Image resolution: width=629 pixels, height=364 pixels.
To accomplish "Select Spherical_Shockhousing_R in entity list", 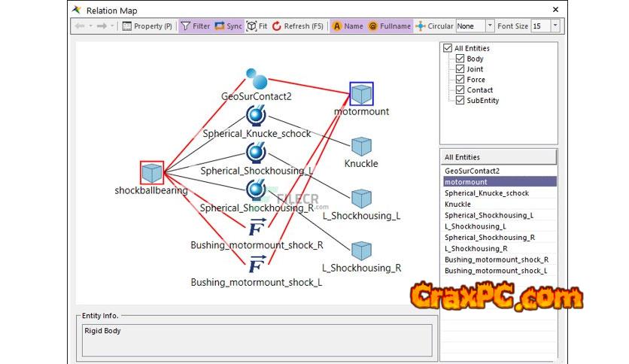I will click(500, 238).
